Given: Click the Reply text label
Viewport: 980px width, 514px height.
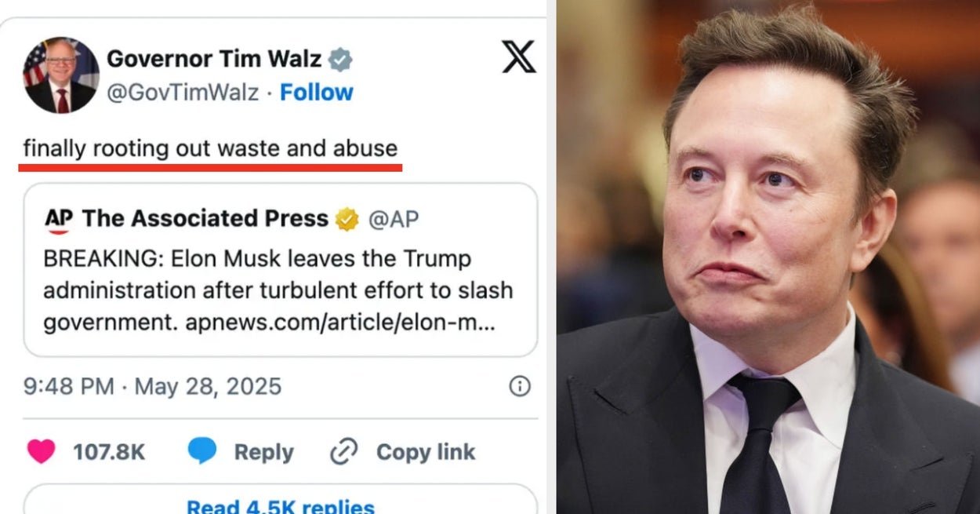Looking at the screenshot, I should tap(263, 452).
